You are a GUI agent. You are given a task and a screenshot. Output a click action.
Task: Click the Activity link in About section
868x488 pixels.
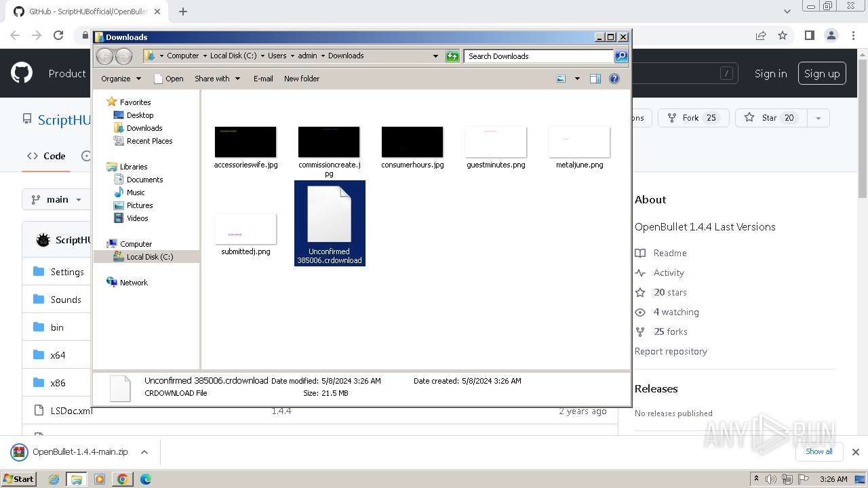pos(669,272)
